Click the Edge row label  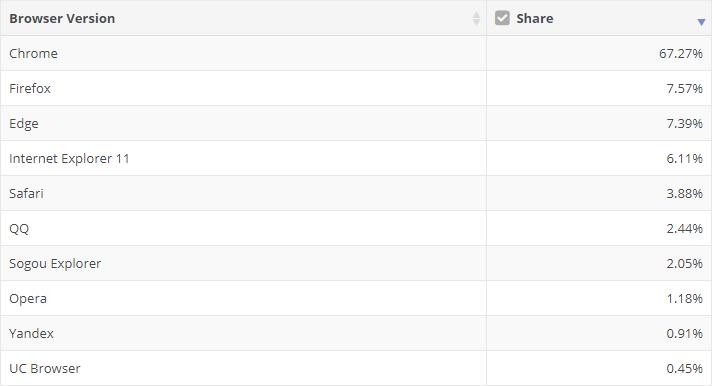pos(24,124)
